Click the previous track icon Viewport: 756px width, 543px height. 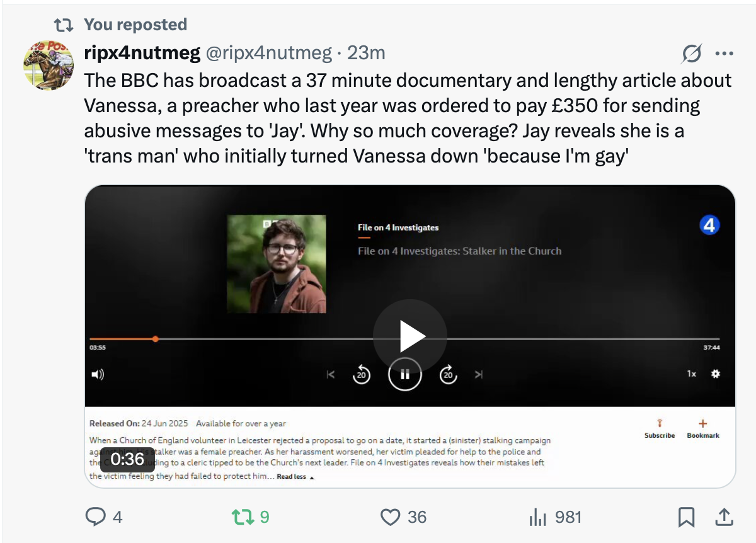pyautogui.click(x=331, y=374)
